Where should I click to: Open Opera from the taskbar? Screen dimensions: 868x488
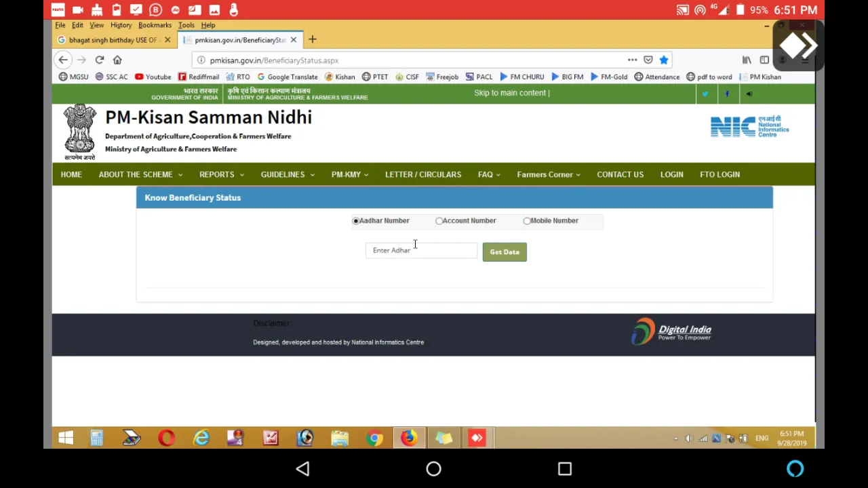(x=167, y=439)
